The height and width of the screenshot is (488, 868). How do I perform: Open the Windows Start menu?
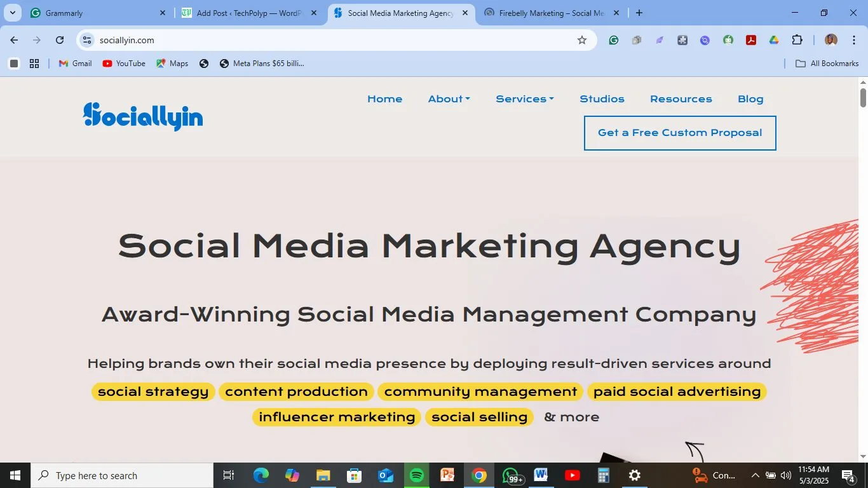[15, 475]
